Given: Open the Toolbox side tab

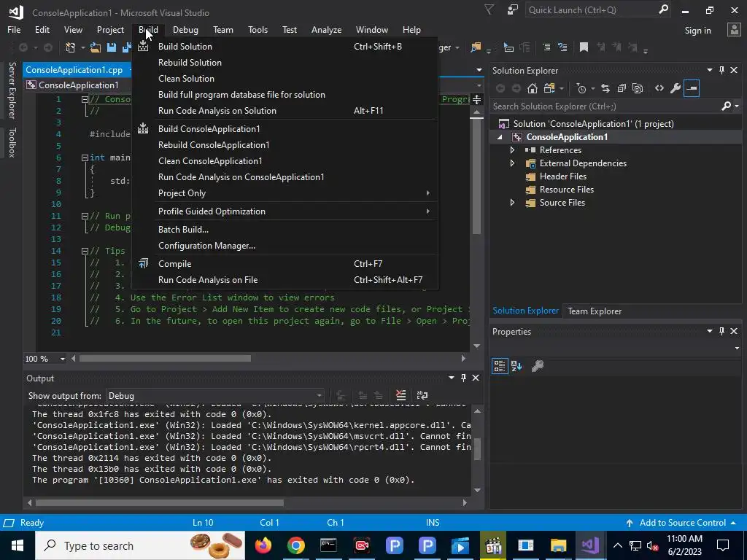Looking at the screenshot, I should click(x=12, y=142).
